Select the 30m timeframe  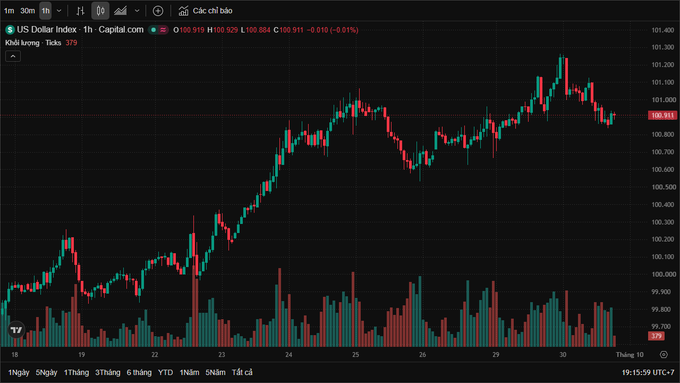[27, 11]
